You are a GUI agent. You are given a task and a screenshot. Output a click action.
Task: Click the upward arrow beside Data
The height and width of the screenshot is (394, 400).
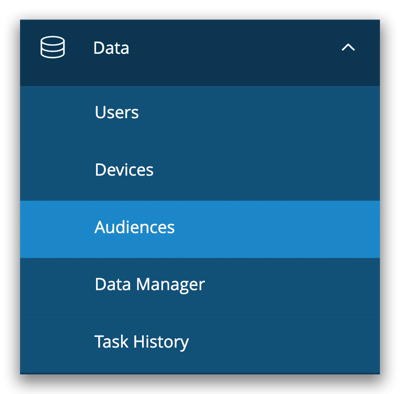coord(348,48)
